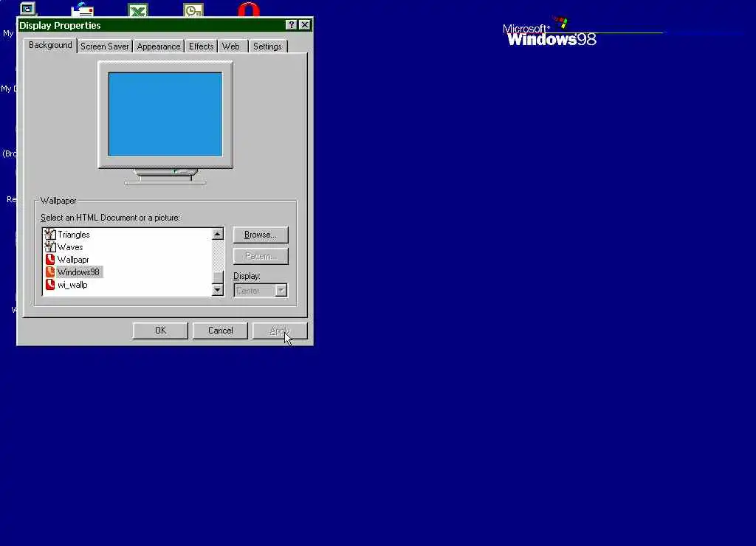Click the Browse... button
Image resolution: width=756 pixels, height=546 pixels.
point(261,235)
